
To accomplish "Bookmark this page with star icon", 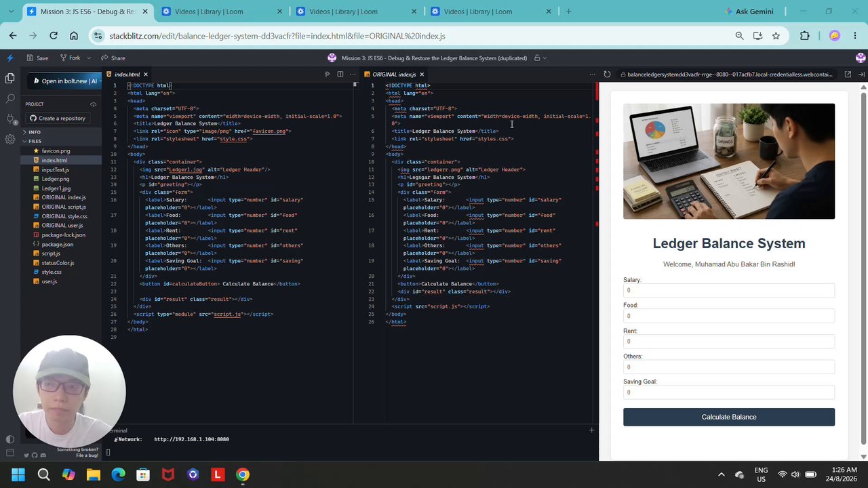I will click(x=776, y=36).
